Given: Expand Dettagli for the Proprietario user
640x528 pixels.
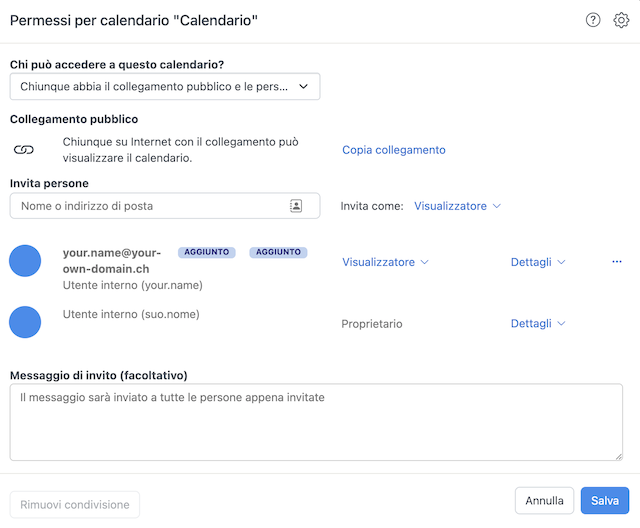Looking at the screenshot, I should [538, 324].
